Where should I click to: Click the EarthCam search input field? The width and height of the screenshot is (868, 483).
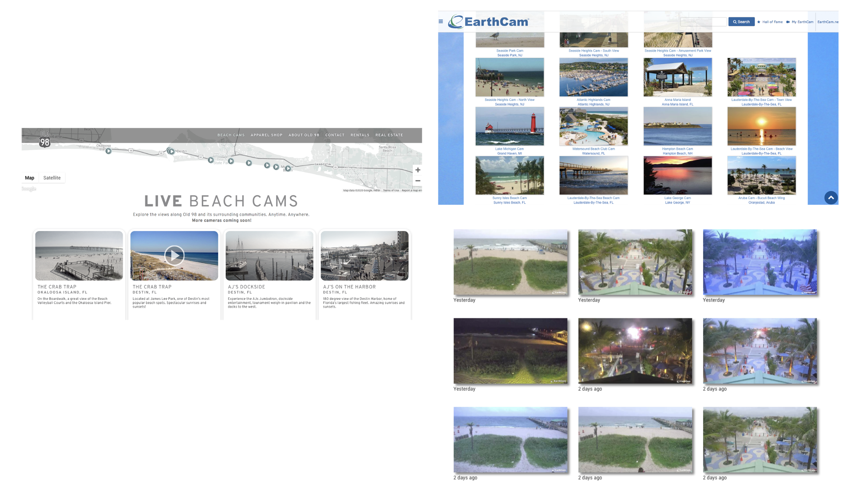tap(703, 22)
